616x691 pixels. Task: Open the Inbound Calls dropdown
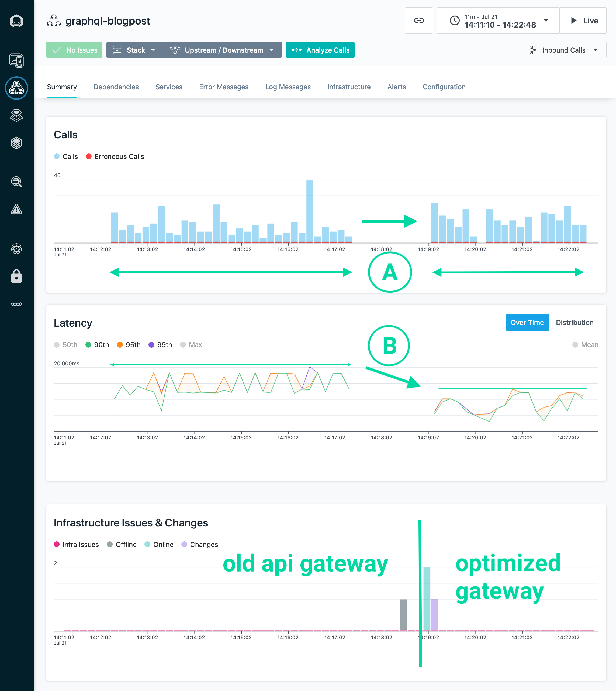click(563, 50)
